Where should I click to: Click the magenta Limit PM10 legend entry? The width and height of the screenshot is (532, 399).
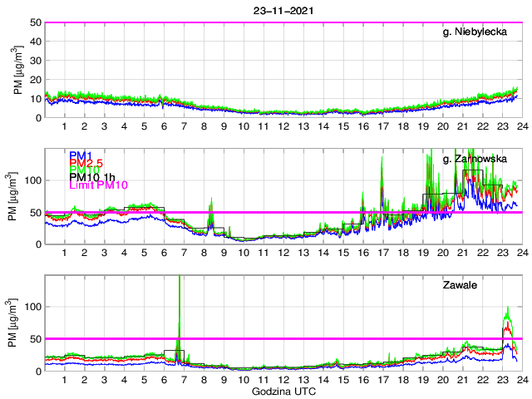click(99, 195)
